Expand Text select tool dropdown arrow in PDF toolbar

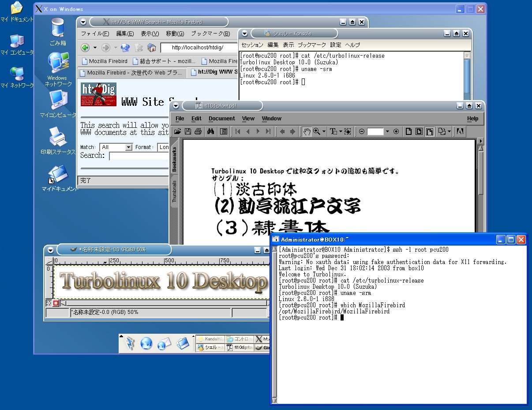click(341, 131)
